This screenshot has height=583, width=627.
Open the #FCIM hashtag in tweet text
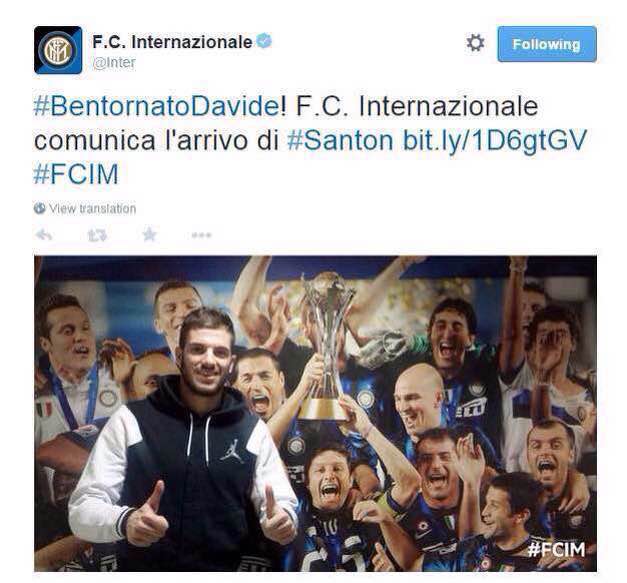[76, 174]
